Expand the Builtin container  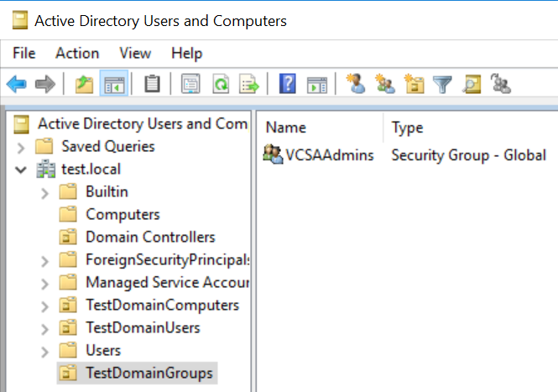[44, 193]
